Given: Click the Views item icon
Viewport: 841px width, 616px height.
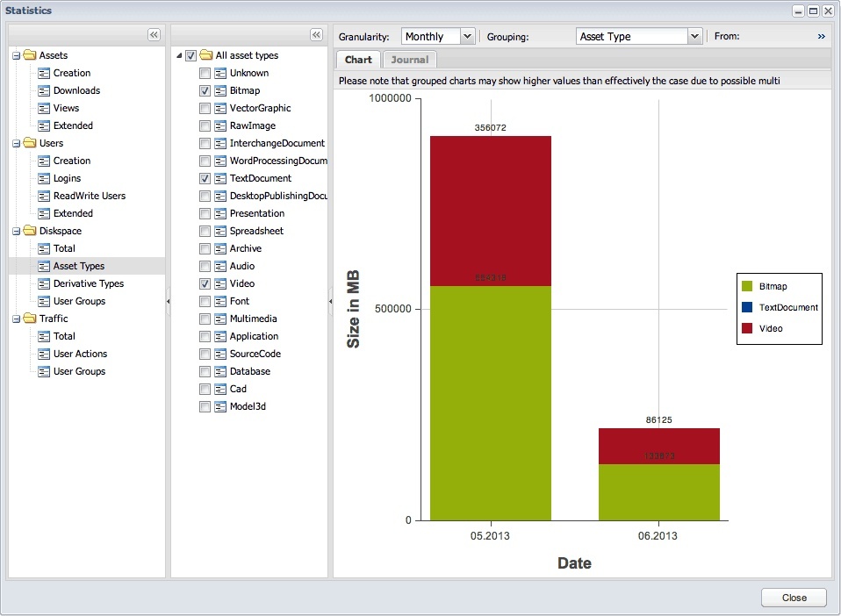Looking at the screenshot, I should click(44, 108).
